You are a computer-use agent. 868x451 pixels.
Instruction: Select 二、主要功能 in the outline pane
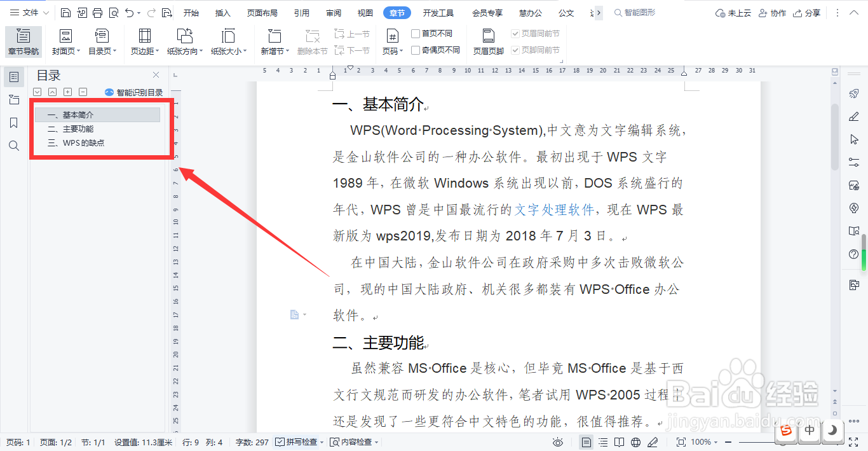click(71, 129)
